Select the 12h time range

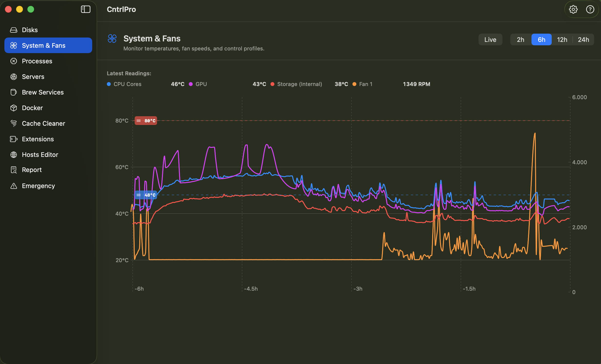pyautogui.click(x=562, y=40)
